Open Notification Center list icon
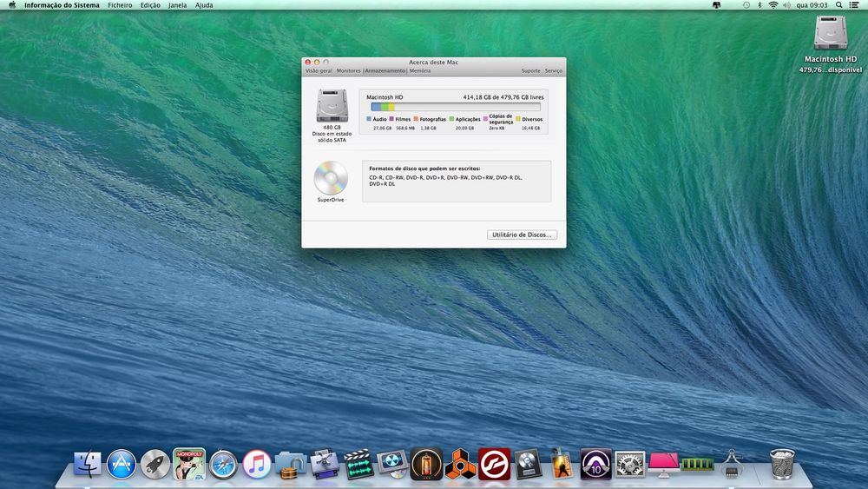 [854, 5]
